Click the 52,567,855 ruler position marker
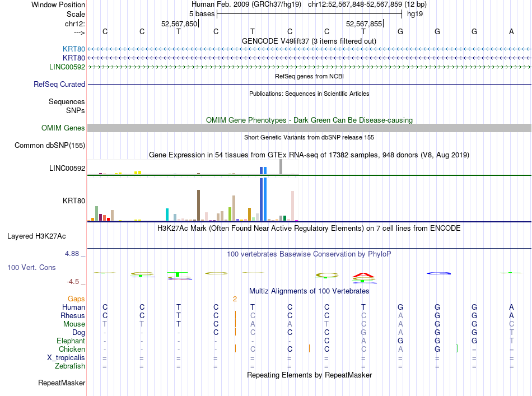The height and width of the screenshot is (396, 532). pyautogui.click(x=364, y=24)
